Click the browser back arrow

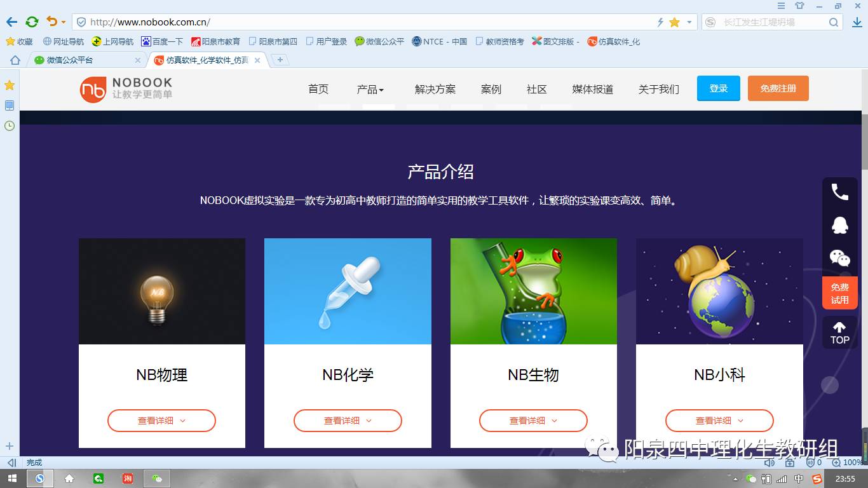pos(11,22)
